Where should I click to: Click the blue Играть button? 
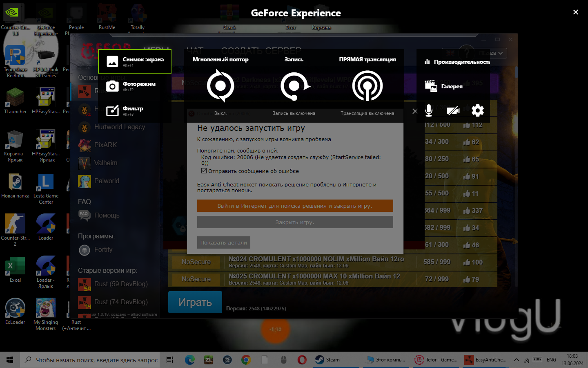pos(195,302)
